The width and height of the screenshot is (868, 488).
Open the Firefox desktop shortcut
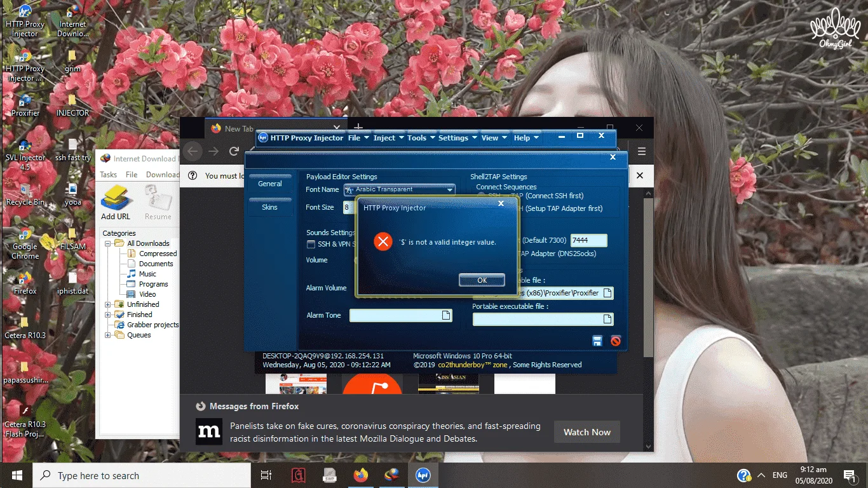pos(25,283)
